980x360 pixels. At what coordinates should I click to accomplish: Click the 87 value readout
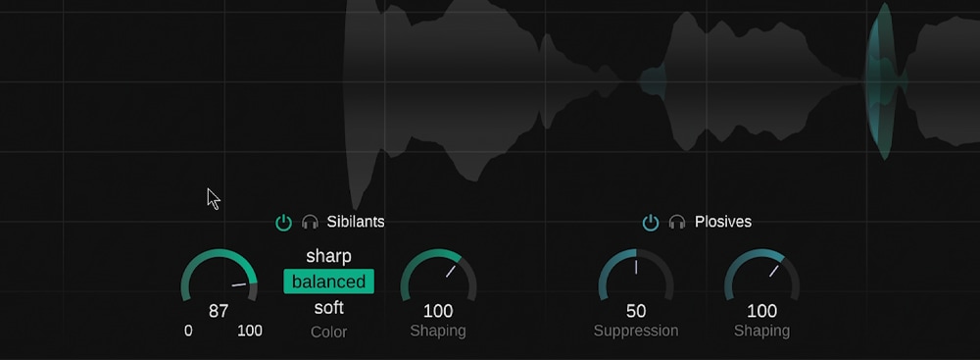(219, 311)
